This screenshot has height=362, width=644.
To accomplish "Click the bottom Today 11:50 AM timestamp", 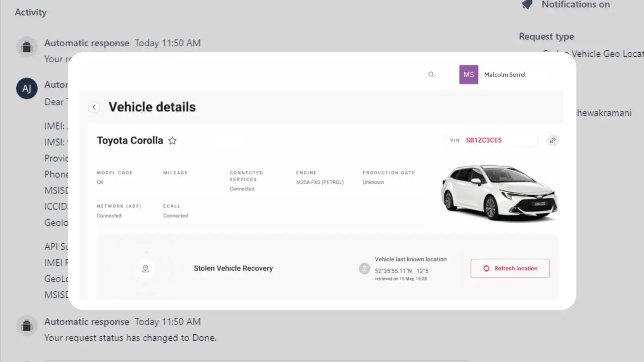I will [167, 322].
